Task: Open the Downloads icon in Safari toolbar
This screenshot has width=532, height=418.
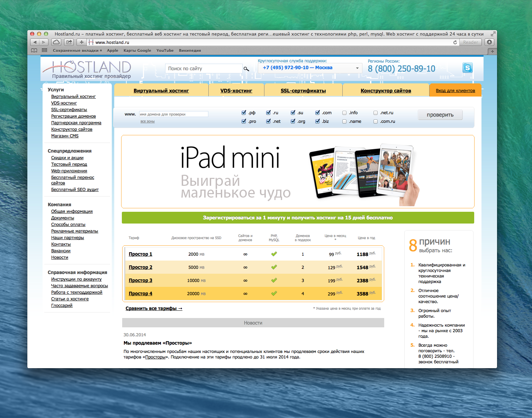Action: coord(489,42)
